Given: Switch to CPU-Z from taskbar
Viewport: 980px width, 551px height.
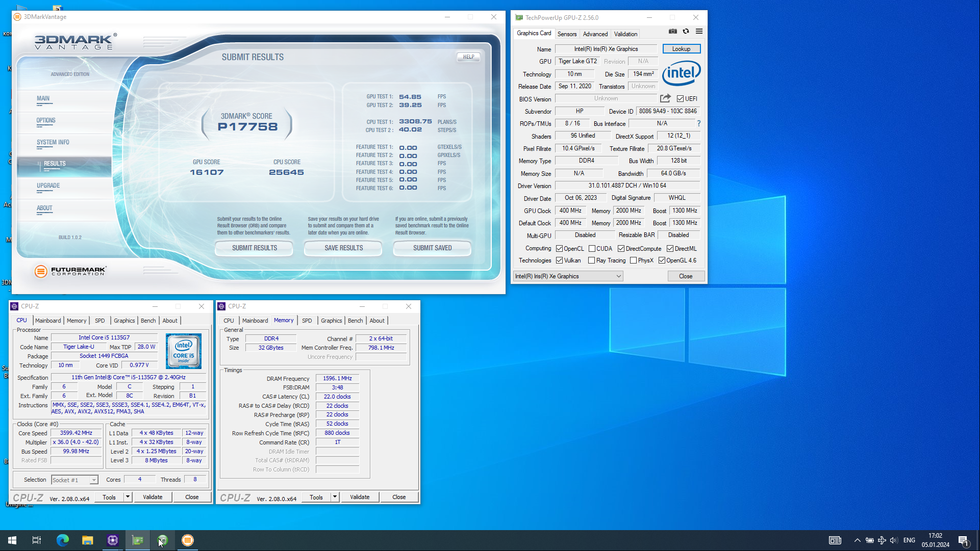Looking at the screenshot, I should click(x=113, y=540).
